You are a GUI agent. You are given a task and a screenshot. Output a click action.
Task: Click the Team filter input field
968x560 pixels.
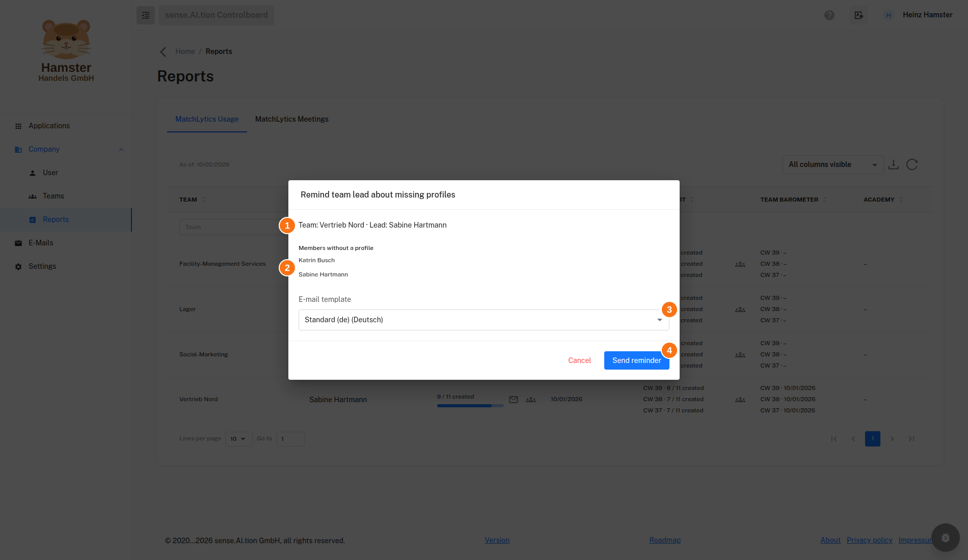[x=233, y=227]
